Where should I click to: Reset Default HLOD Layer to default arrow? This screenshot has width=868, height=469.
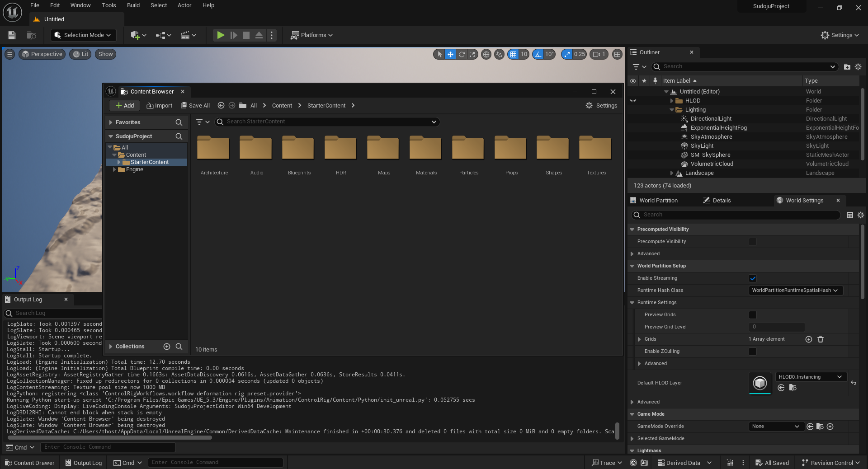854,383
